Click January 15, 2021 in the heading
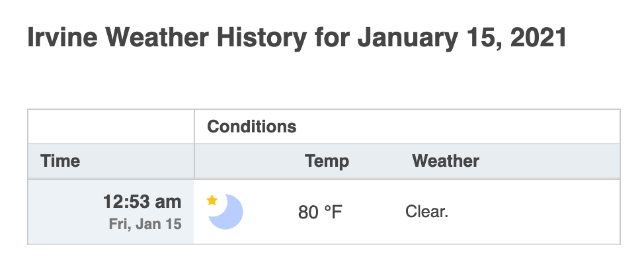 (x=462, y=38)
